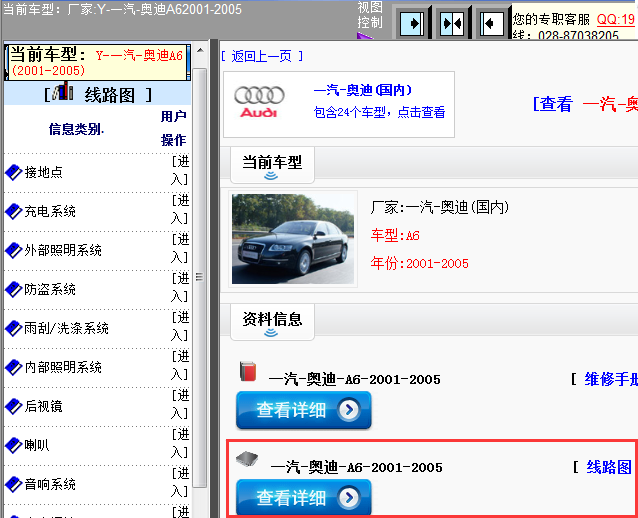Click the purple arrow under 视图控制
638x518 pixels.
365,36
